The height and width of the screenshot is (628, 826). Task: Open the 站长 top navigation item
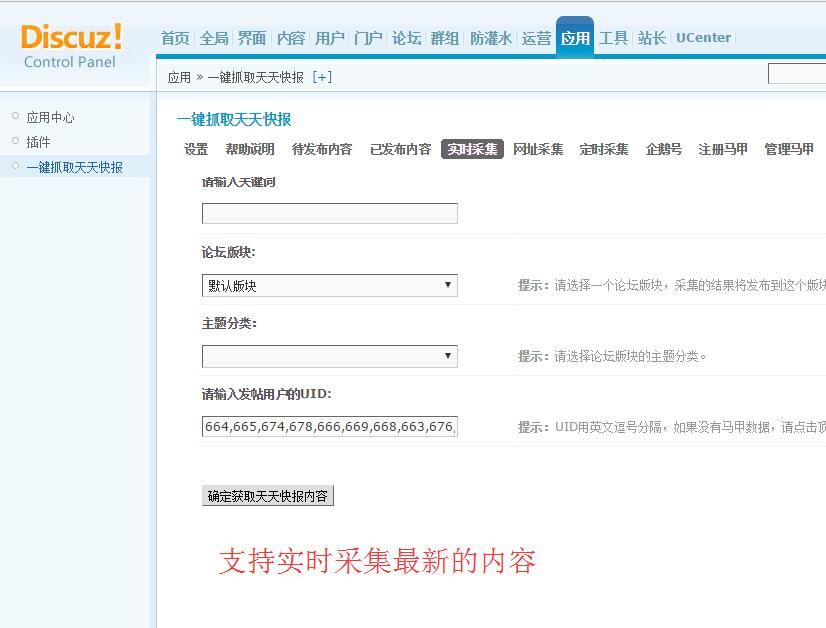pos(652,38)
